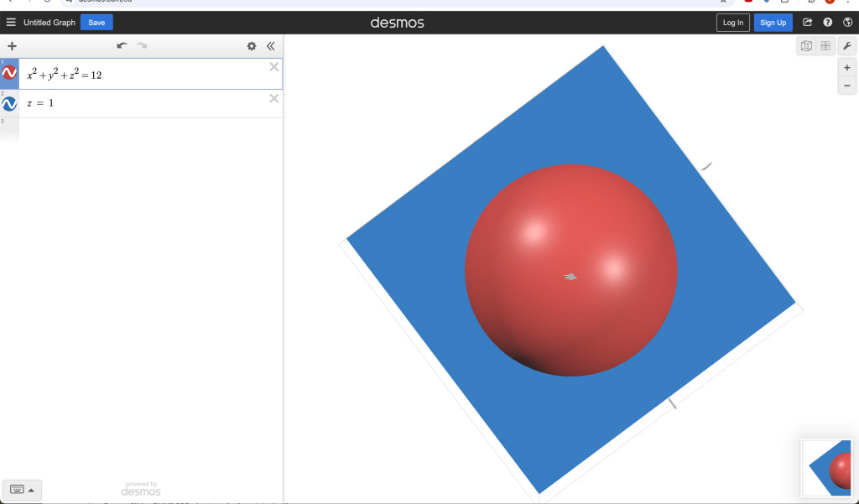Click the Sign Up button
This screenshot has width=859, height=504.
(x=773, y=23)
